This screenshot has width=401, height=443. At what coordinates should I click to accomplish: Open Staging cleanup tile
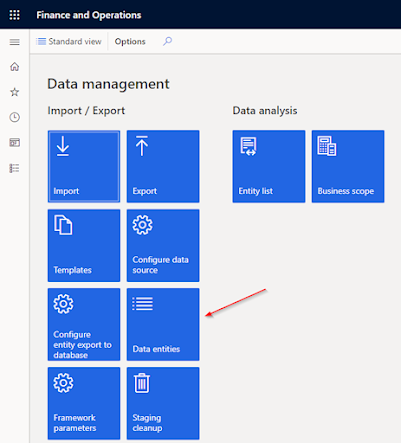click(x=163, y=403)
